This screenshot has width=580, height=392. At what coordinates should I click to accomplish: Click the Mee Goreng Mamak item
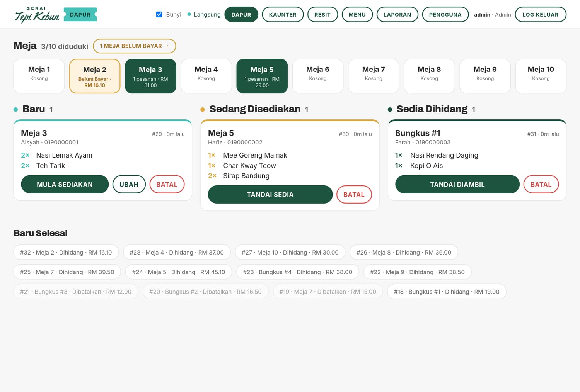coord(255,155)
